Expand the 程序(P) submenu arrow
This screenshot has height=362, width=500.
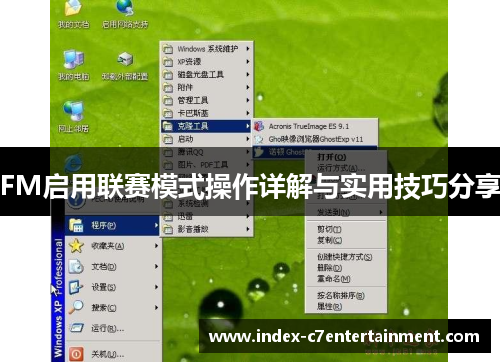(x=156, y=225)
